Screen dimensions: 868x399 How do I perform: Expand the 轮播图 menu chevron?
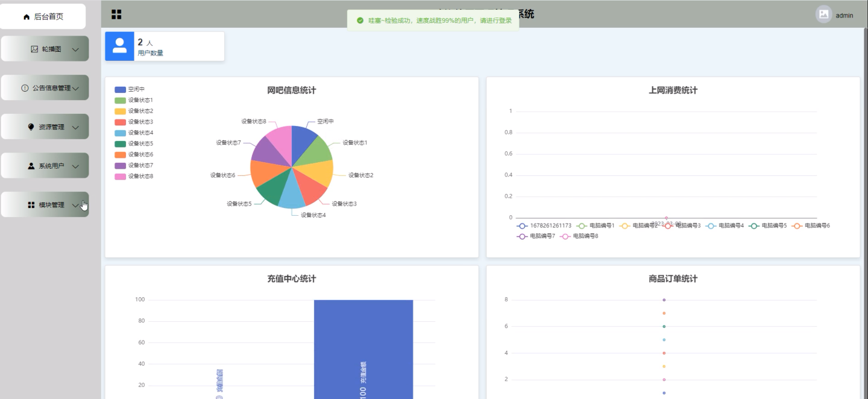pyautogui.click(x=75, y=49)
